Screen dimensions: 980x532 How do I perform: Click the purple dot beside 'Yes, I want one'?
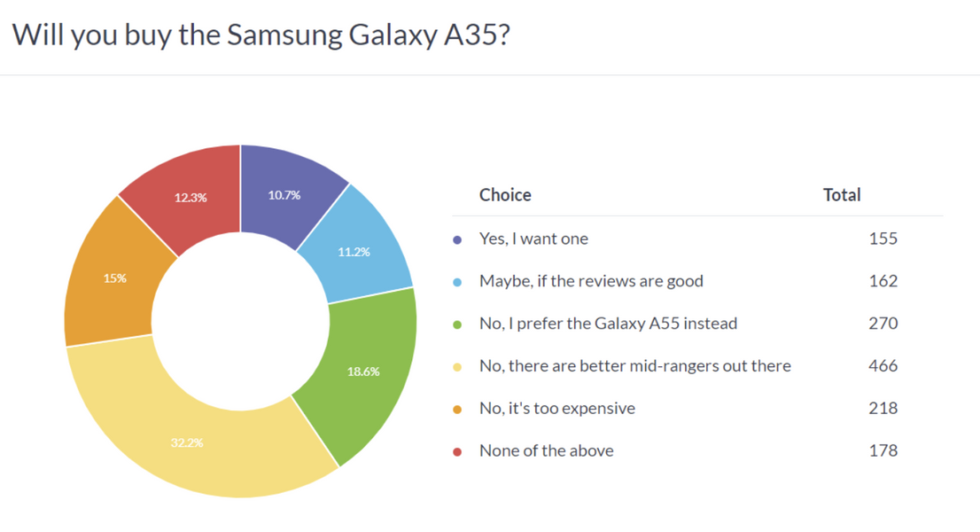pyautogui.click(x=457, y=239)
